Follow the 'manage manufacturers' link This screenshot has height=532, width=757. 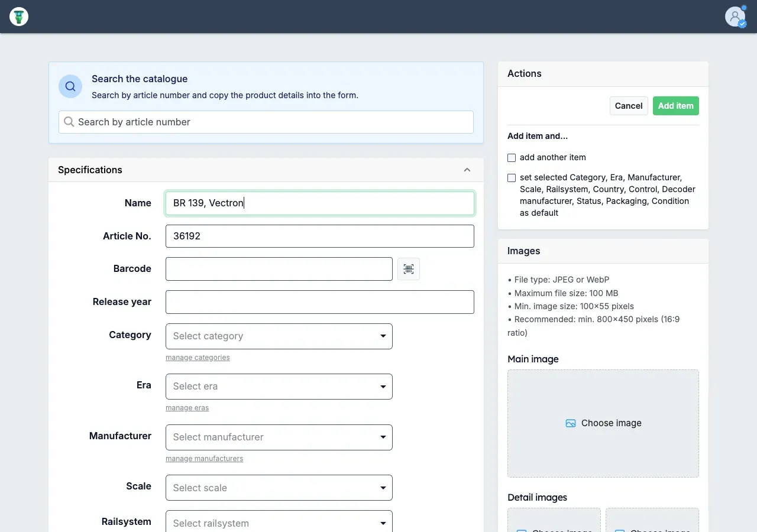point(204,459)
